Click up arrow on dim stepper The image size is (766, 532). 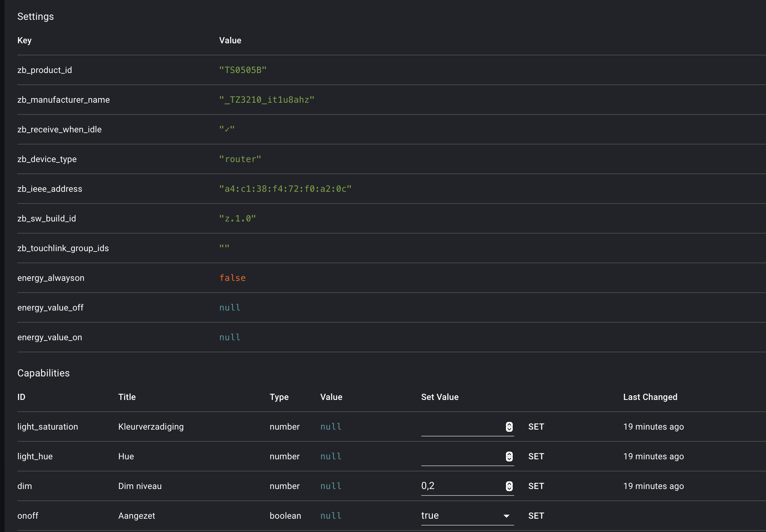point(509,484)
